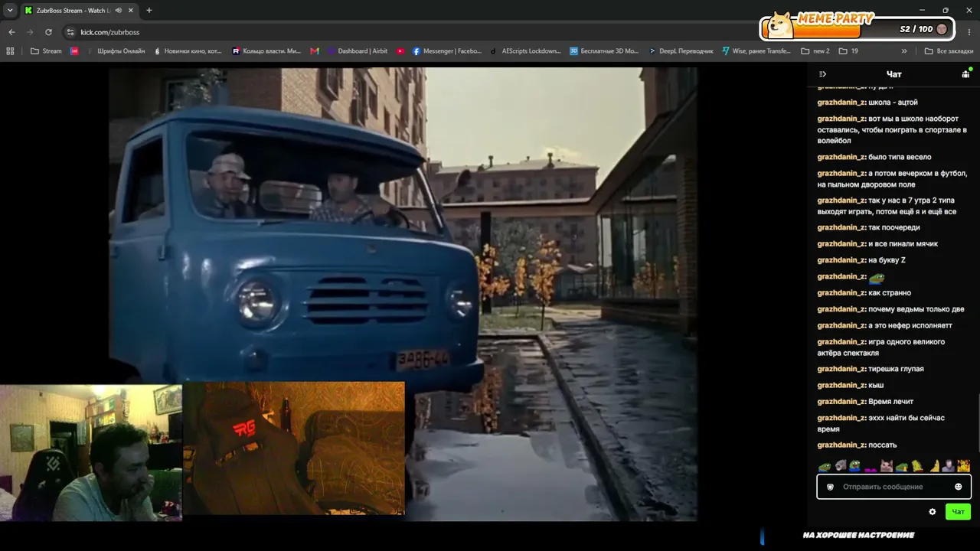Screen dimensions: 980x551
Task: Click the gaming chair webcam overlay
Action: 294,448
